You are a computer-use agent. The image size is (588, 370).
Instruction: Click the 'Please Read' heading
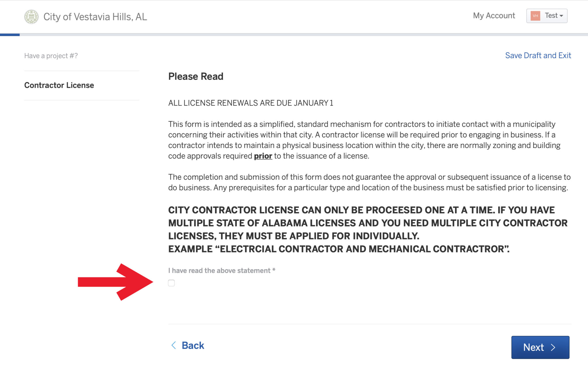click(196, 76)
